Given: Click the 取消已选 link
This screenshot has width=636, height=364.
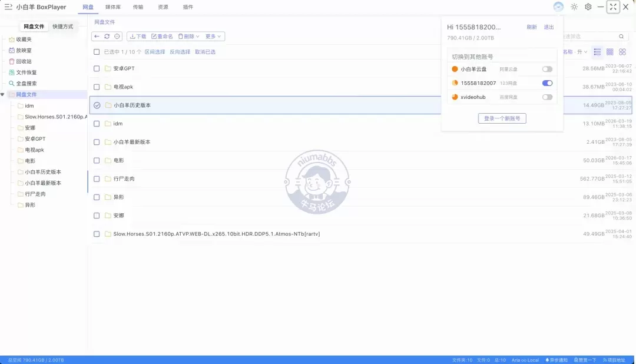Looking at the screenshot, I should click(206, 52).
